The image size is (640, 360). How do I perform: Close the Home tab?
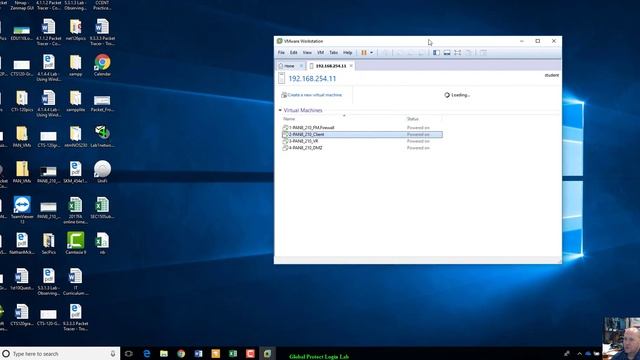coord(302,66)
